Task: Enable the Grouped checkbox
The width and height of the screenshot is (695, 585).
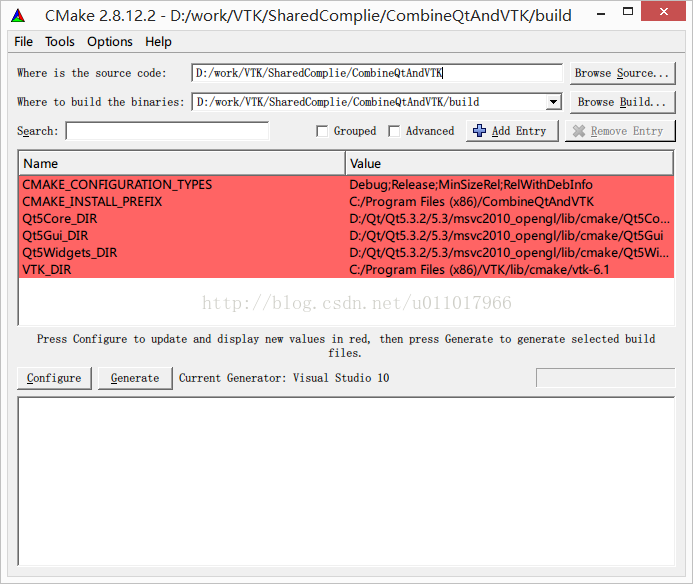Action: point(322,131)
